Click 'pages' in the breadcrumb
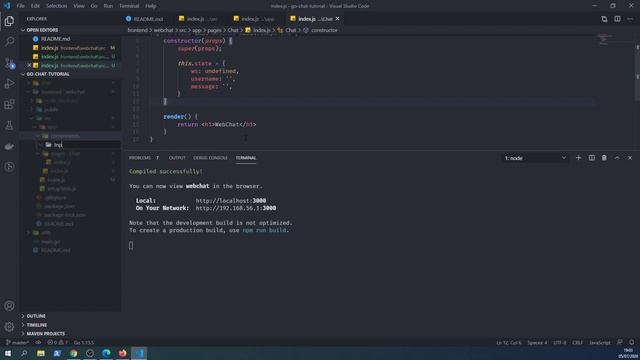 pyautogui.click(x=214, y=30)
